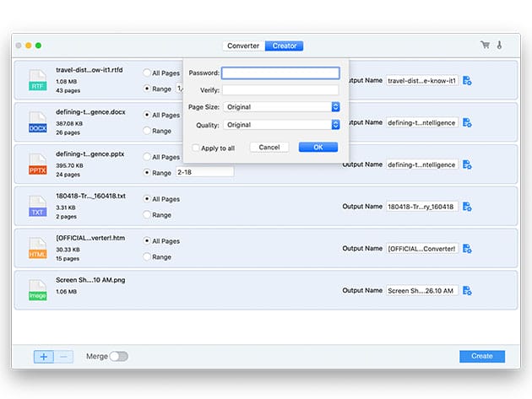Click the Cancel button
Screen dimensions: 532x399
(269, 148)
